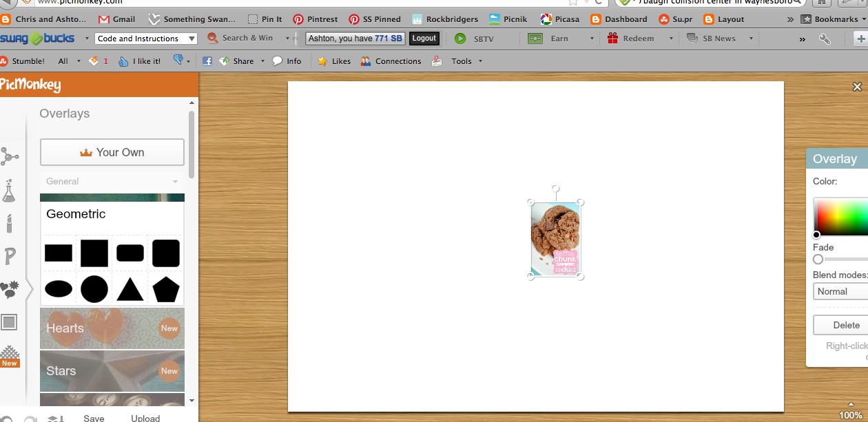The image size is (868, 422).
Task: Expand the Hearts overlay group
Action: coord(112,328)
